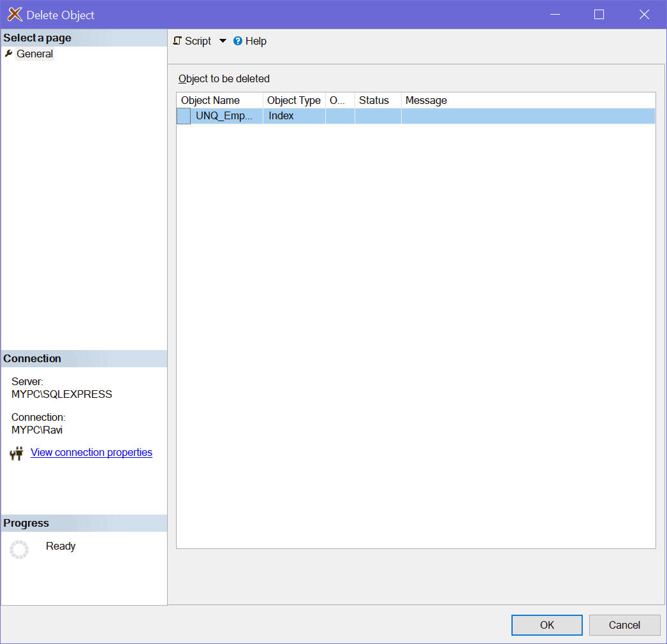Click the wrench icon beside General
Screen dimensions: 667x644
[x=9, y=54]
